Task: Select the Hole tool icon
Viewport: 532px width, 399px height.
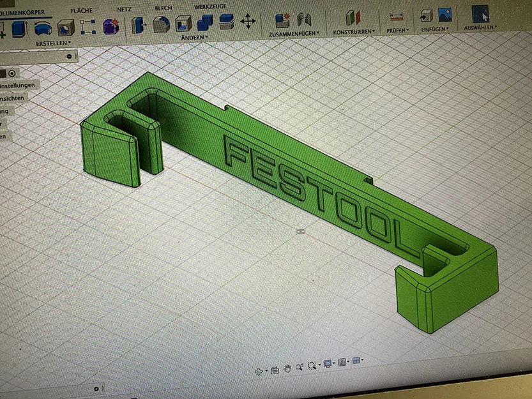Action: pyautogui.click(x=66, y=28)
